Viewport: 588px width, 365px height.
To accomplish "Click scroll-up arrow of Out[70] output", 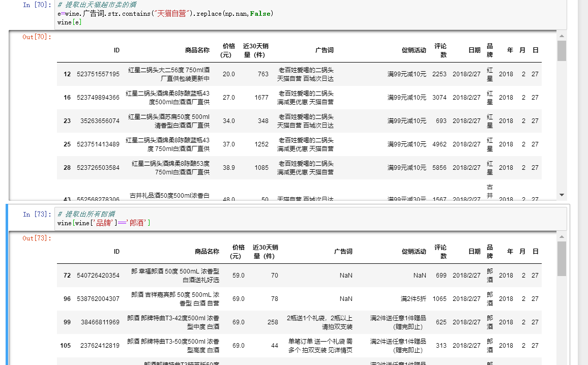I will pyautogui.click(x=562, y=36).
